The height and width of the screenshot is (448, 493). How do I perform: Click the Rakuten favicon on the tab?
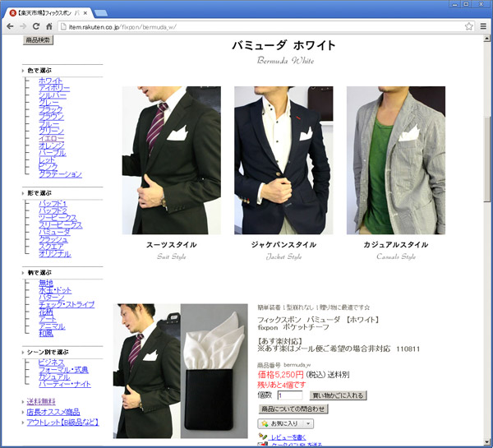13,13
